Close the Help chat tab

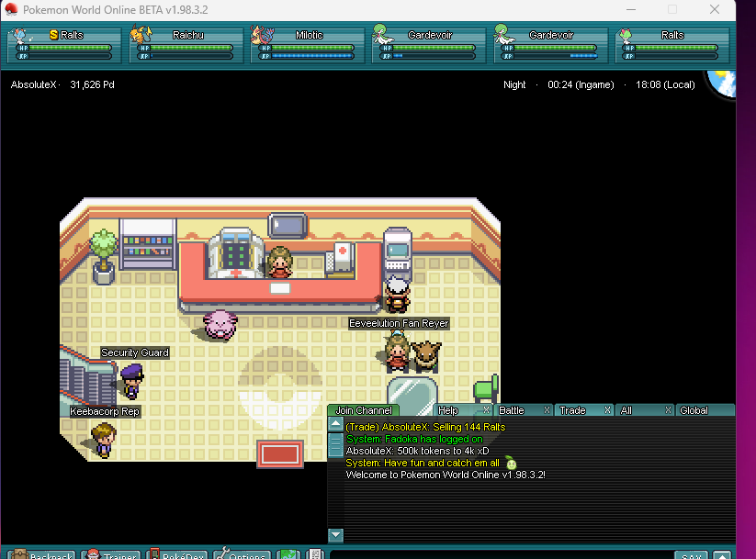pyautogui.click(x=486, y=410)
